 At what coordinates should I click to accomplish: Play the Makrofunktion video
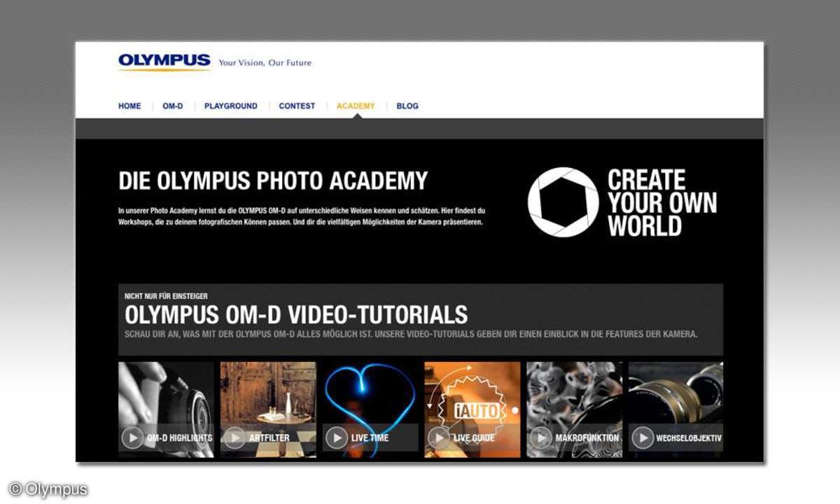point(540,437)
